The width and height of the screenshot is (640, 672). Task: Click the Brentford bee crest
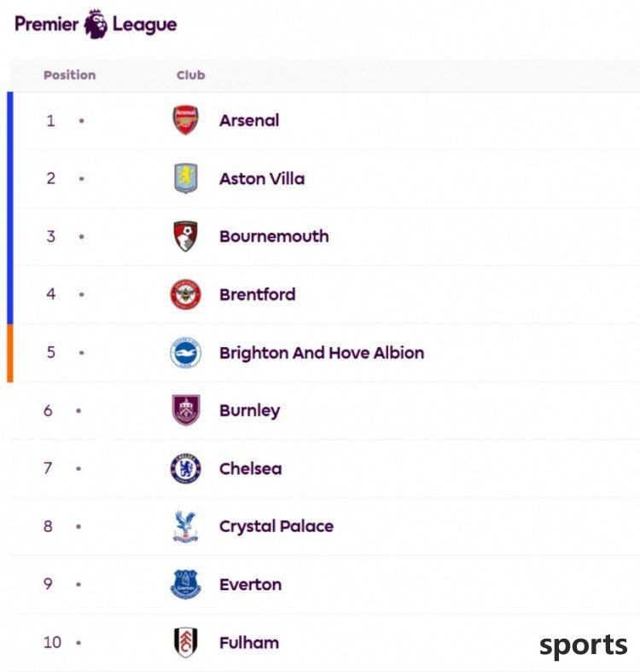185,294
